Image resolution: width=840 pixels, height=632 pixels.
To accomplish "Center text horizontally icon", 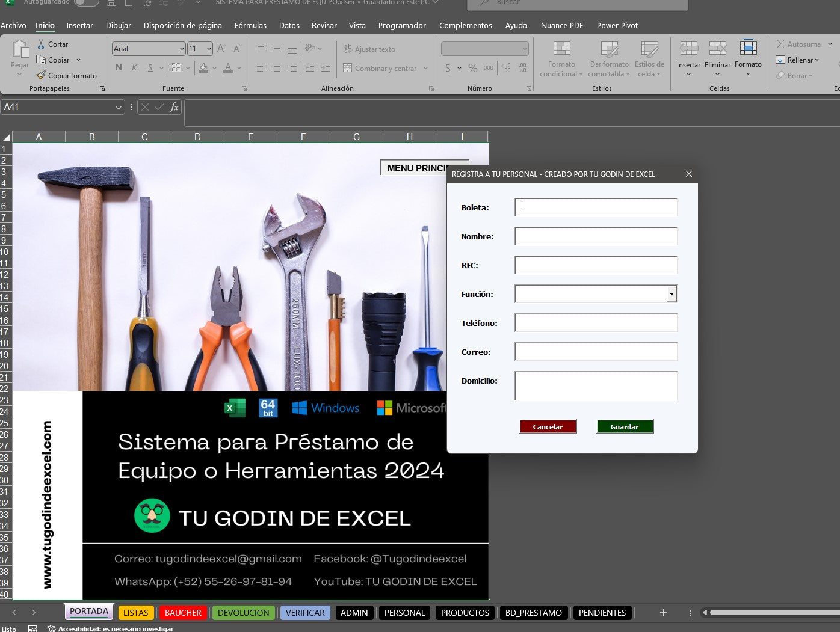I will click(277, 68).
